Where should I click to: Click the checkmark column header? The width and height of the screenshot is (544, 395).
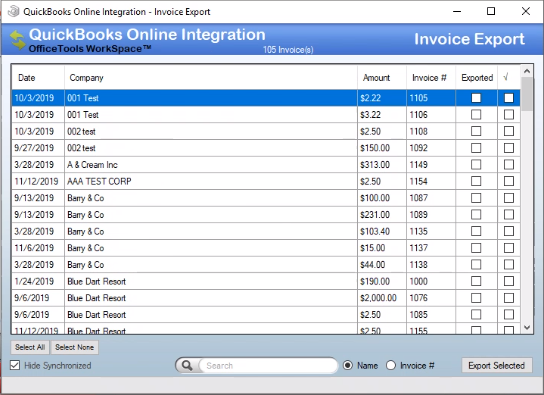[x=509, y=78]
